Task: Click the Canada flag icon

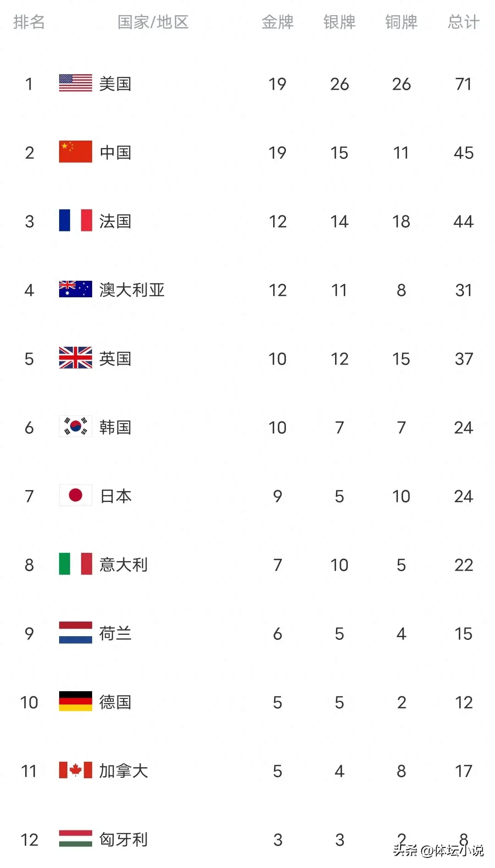Action: (76, 770)
